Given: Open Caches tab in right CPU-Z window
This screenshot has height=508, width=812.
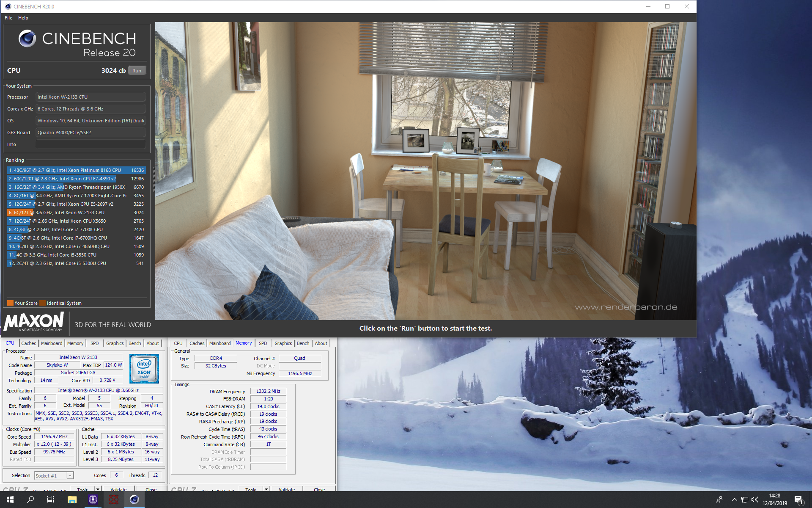Looking at the screenshot, I should [x=197, y=343].
